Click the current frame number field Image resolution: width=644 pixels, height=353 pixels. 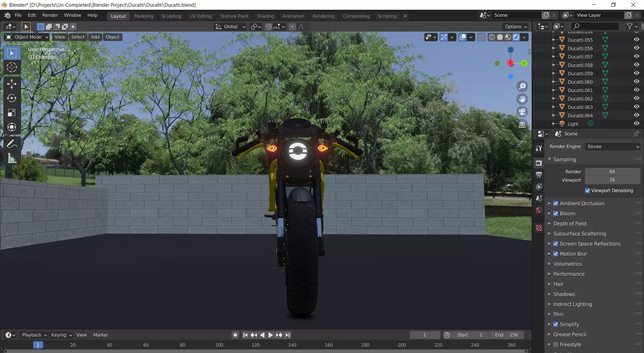coord(425,335)
